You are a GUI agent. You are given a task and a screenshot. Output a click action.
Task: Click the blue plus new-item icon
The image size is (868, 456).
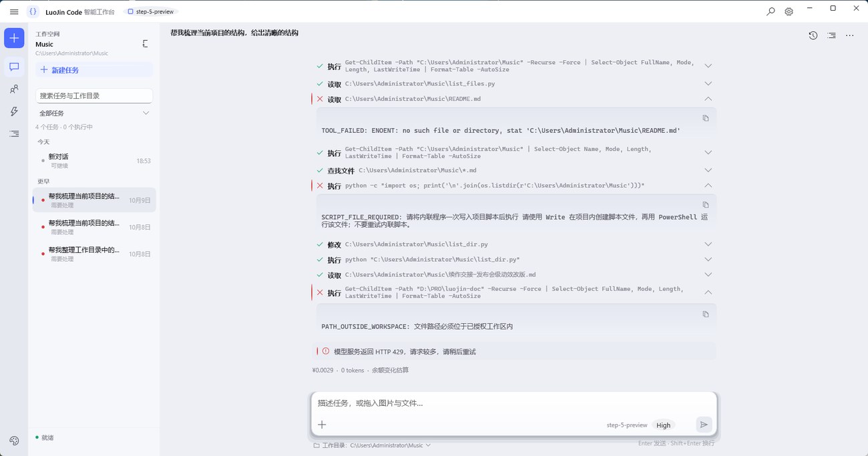[14, 38]
